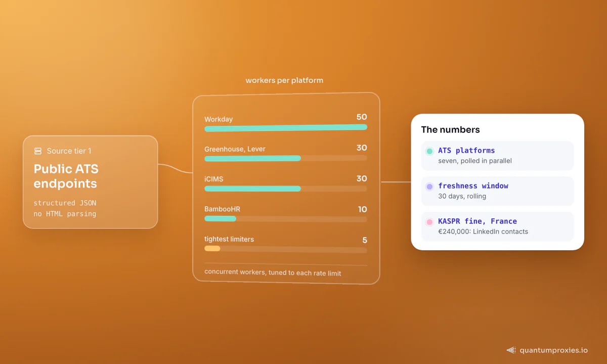Click the server icon beside Source tier 1

(x=37, y=151)
